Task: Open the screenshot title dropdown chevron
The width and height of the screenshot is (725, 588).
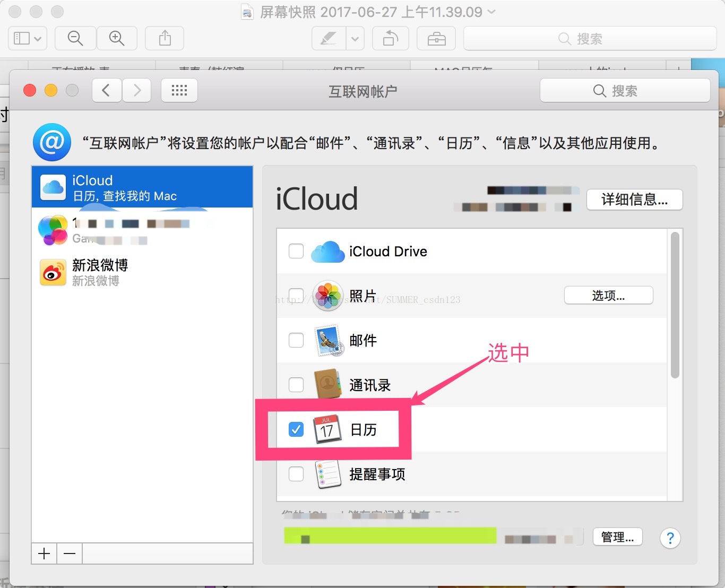Action: click(491, 12)
